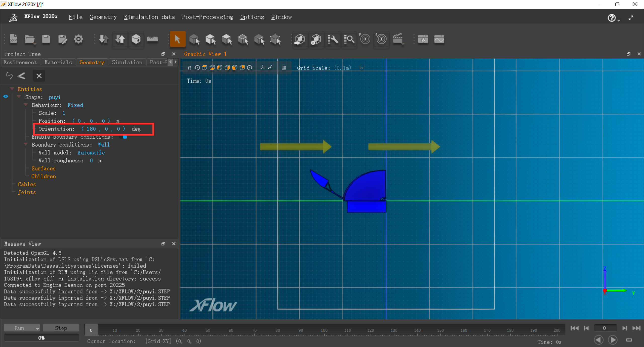
Task: Click the function viewer window icon
Action: coord(439,39)
